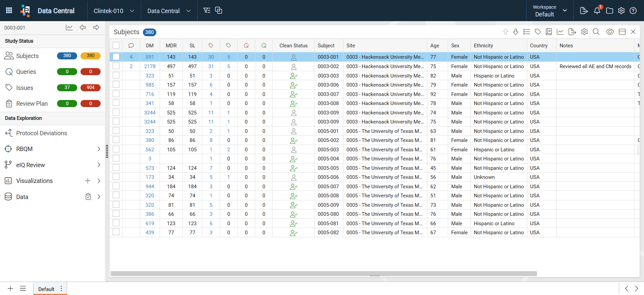
Task: Open the folder icon in top bar
Action: pyautogui.click(x=610, y=11)
